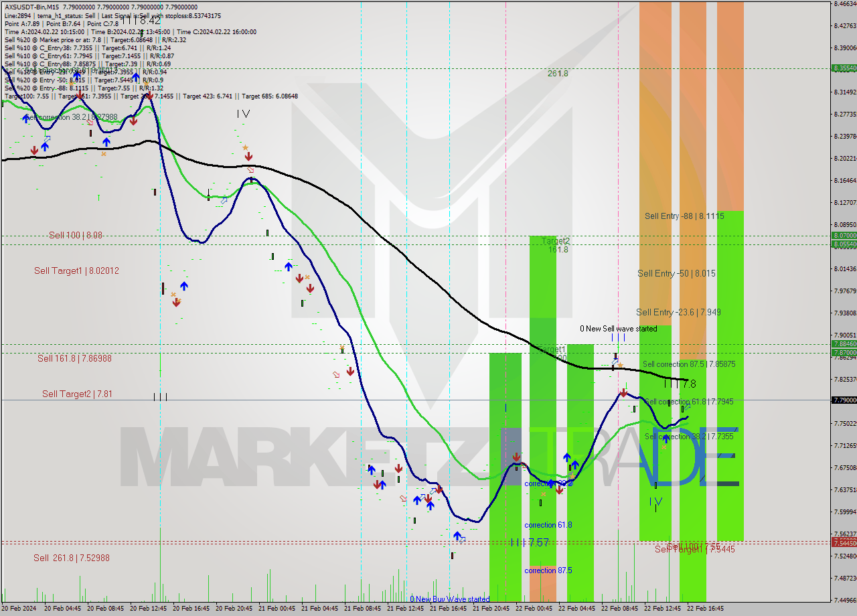Click the current price tag 7.79000 on axis

tap(843, 400)
